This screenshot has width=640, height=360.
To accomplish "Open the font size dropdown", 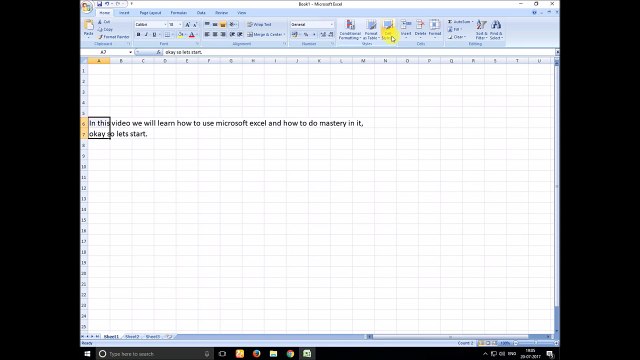I will (x=180, y=25).
